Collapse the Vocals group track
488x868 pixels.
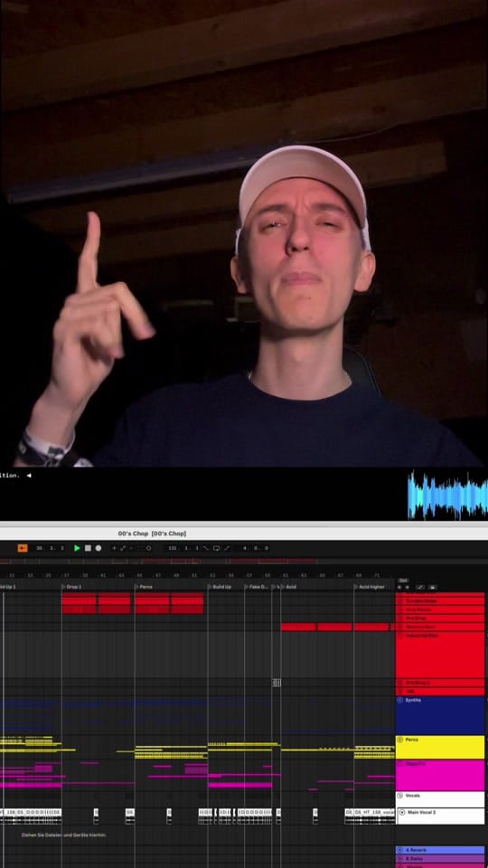[x=400, y=796]
